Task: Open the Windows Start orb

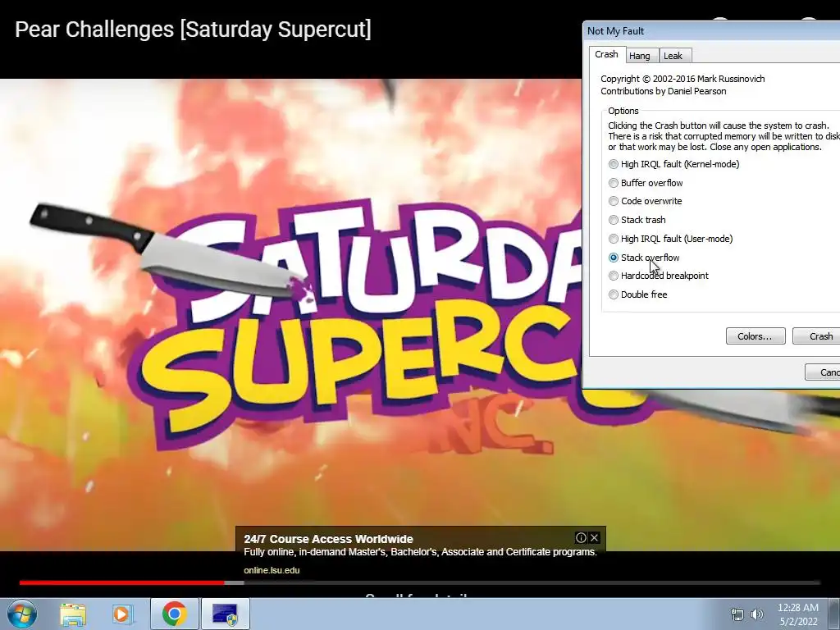Action: [22, 614]
